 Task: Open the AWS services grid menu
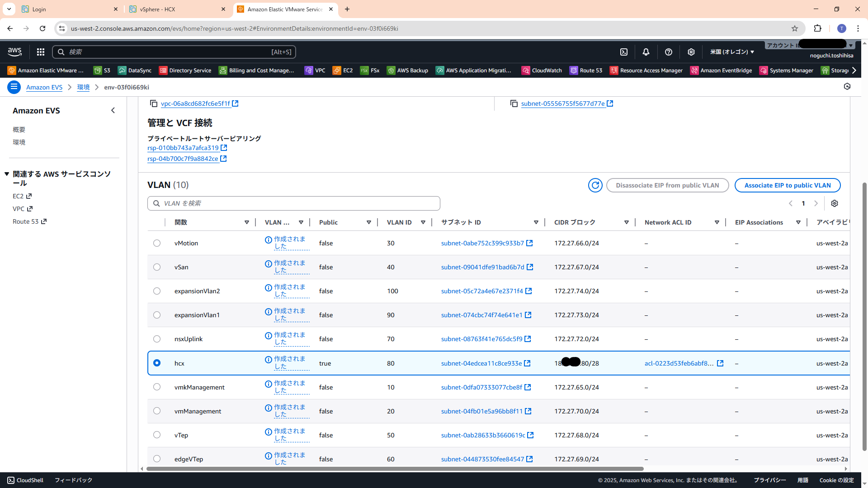[41, 52]
